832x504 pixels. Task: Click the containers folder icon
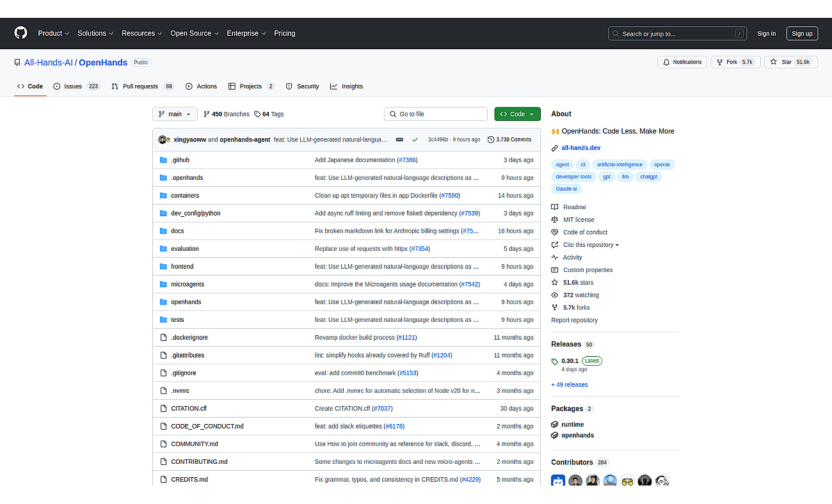click(x=163, y=196)
